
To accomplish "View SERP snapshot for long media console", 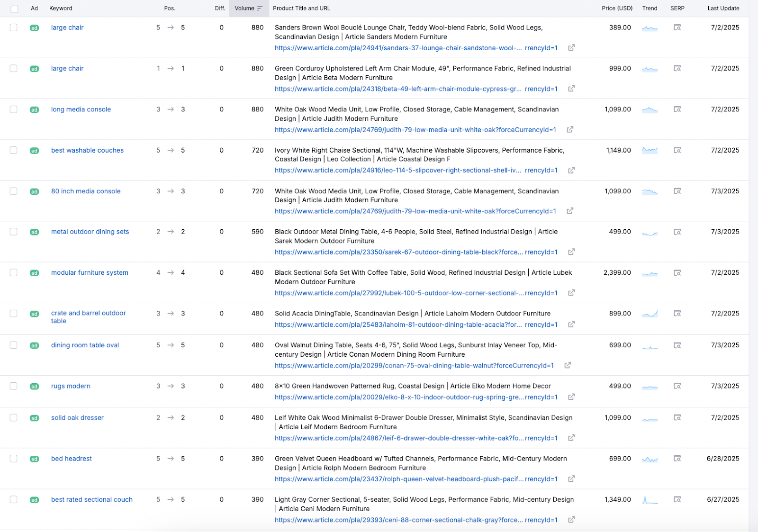I will coord(677,109).
